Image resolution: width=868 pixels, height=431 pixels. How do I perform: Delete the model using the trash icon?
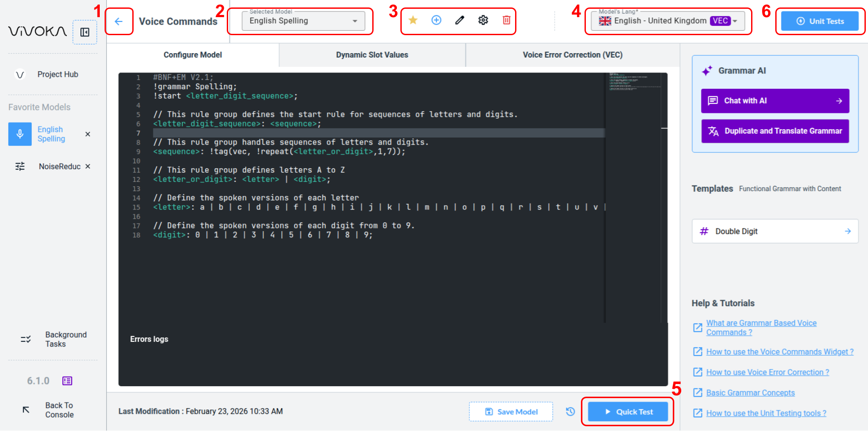506,20
